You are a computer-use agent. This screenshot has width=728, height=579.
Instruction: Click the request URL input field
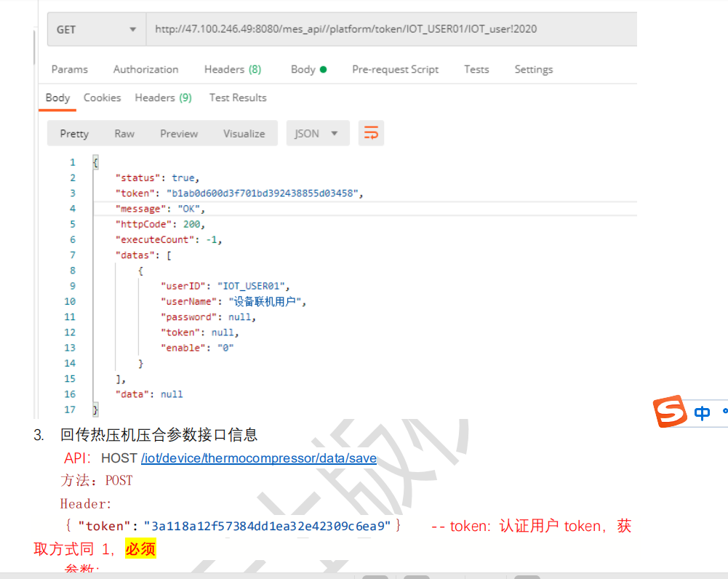pos(391,30)
